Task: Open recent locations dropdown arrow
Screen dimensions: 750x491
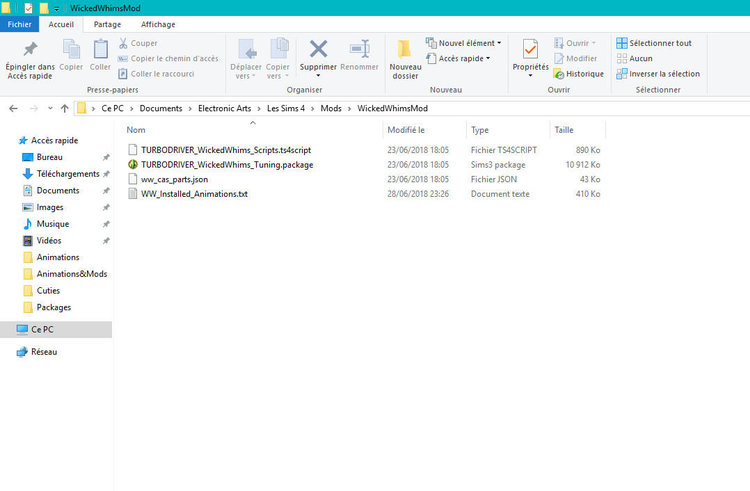Action: point(50,109)
